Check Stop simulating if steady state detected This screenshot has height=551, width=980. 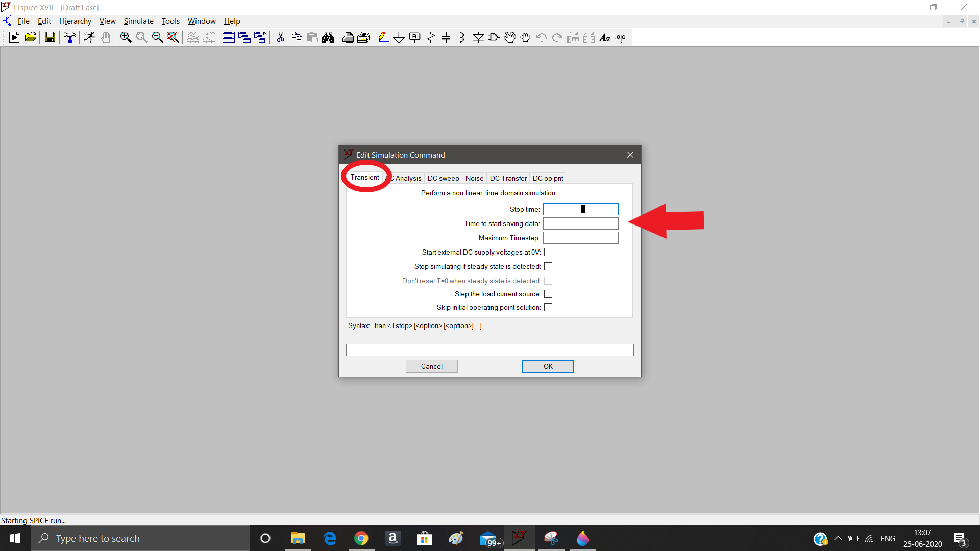(548, 266)
